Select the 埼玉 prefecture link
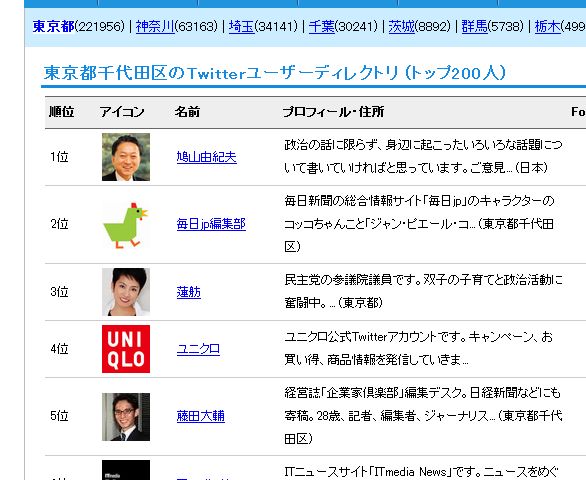The height and width of the screenshot is (480, 586). 241,26
